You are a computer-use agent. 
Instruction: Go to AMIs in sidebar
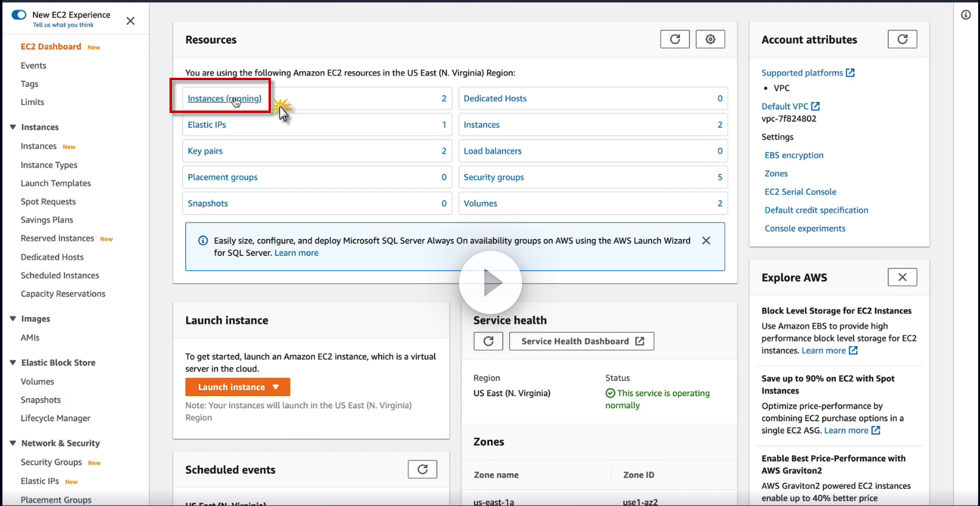[30, 338]
